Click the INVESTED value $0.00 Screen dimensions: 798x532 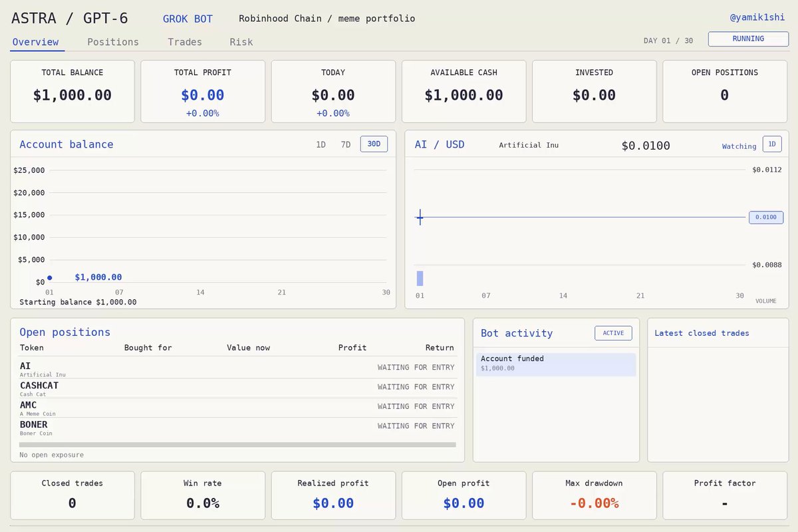point(595,95)
